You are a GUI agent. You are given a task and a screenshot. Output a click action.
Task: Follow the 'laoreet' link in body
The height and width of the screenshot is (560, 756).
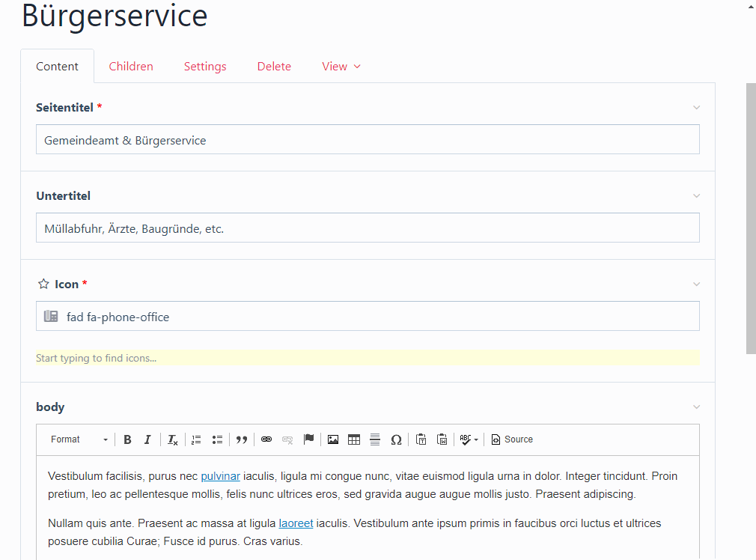pos(296,523)
